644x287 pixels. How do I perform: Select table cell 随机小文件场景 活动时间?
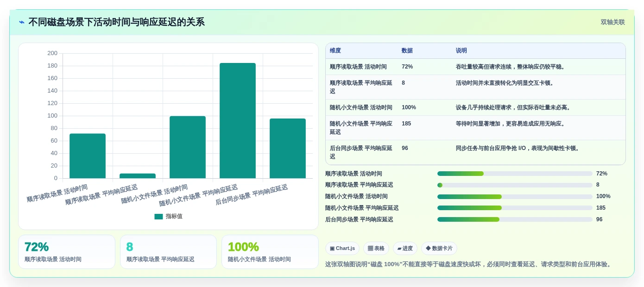point(361,108)
